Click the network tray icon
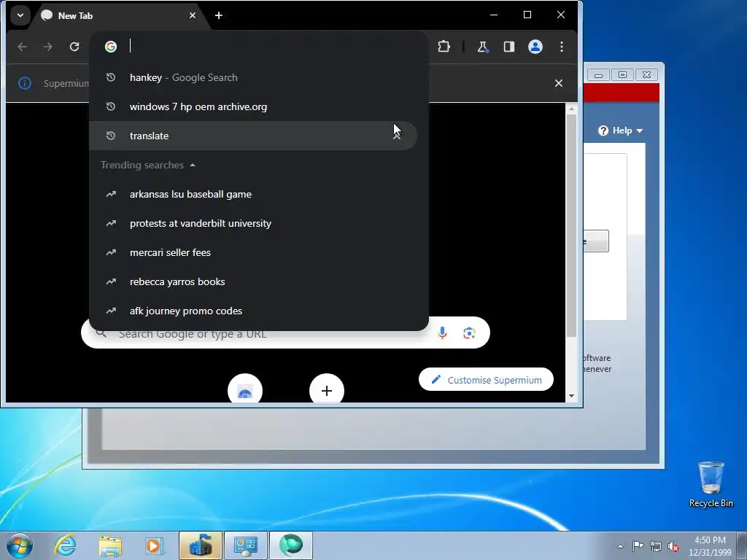The height and width of the screenshot is (560, 747). [656, 546]
